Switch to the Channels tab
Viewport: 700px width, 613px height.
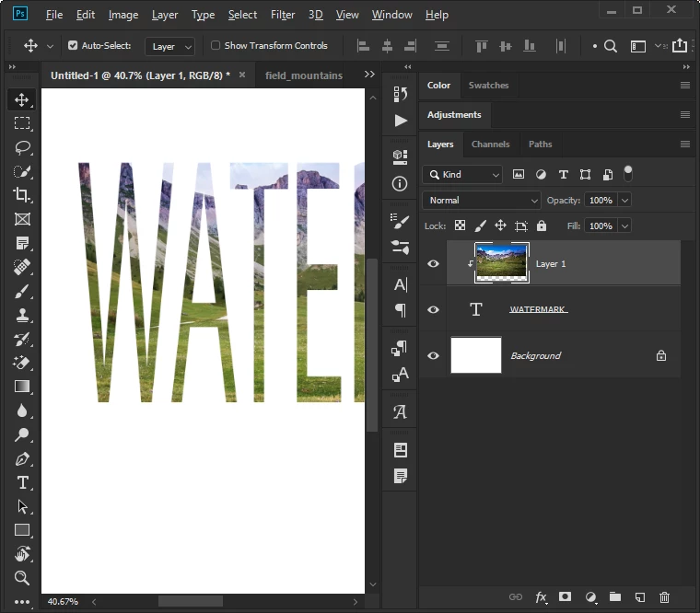[x=491, y=145]
